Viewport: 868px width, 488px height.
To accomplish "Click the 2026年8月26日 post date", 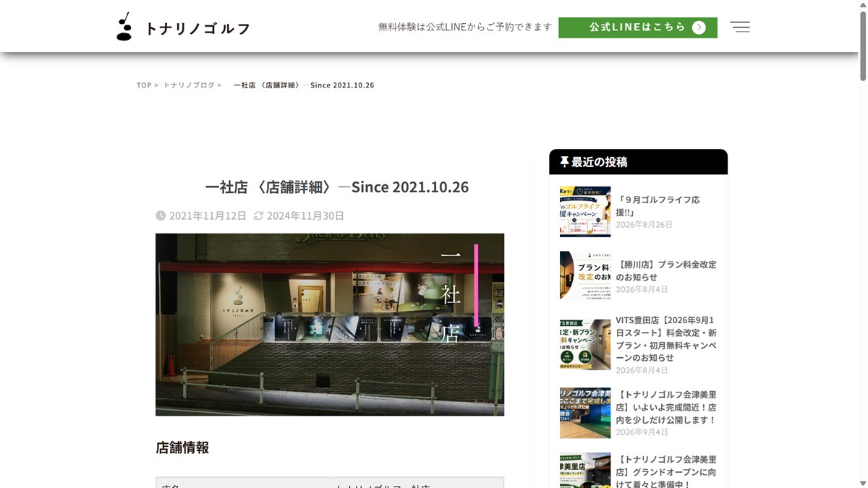I will 644,225.
